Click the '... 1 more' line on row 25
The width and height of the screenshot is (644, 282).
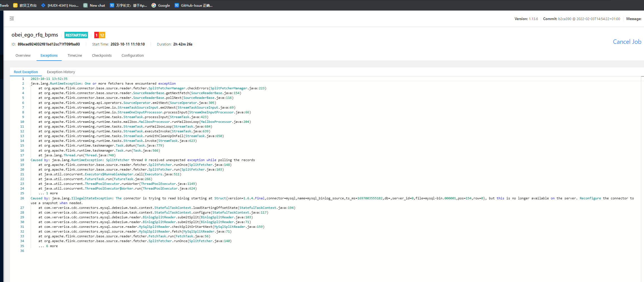[x=48, y=193]
